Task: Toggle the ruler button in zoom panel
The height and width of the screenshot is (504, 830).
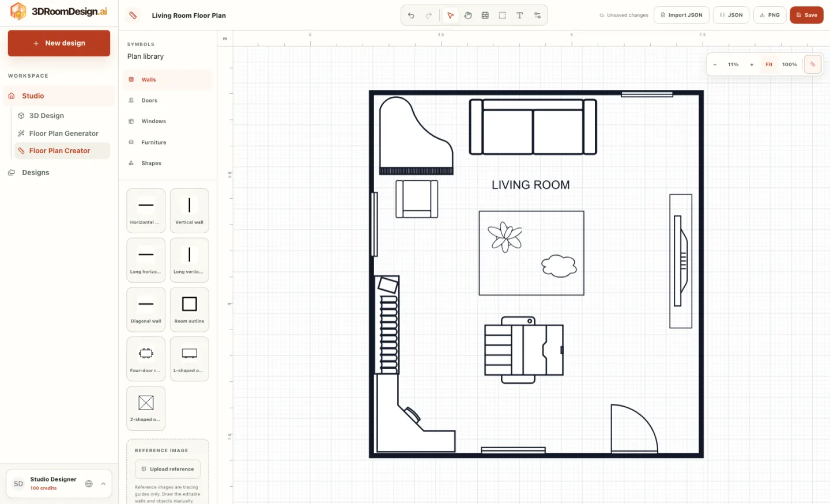Action: [x=813, y=65]
